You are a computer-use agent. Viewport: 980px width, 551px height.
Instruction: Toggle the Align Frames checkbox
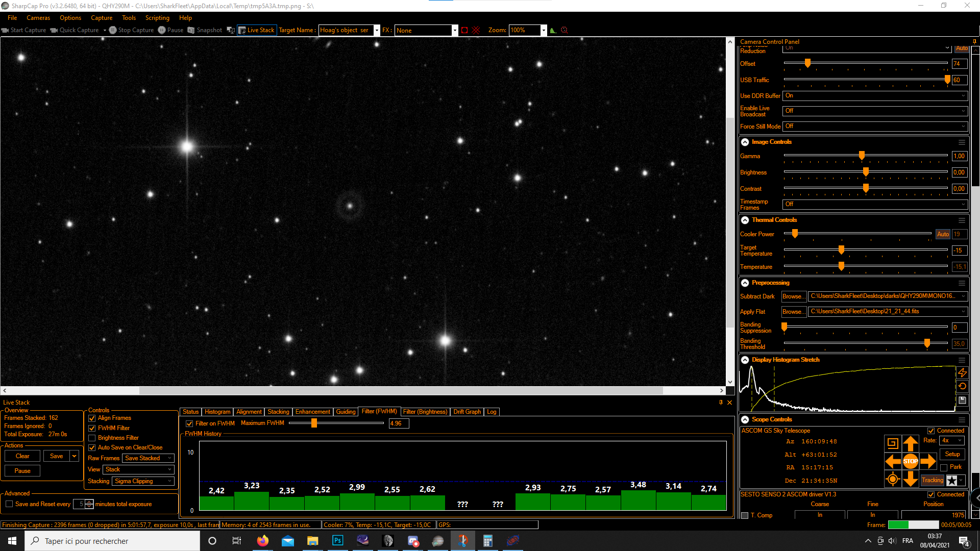tap(92, 418)
